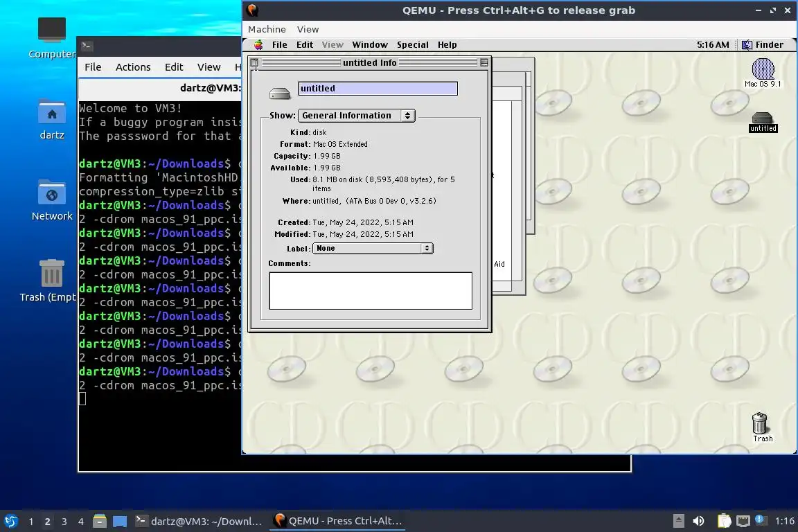Open the Mac OS File menu
This screenshot has width=798, height=532.
tap(279, 45)
